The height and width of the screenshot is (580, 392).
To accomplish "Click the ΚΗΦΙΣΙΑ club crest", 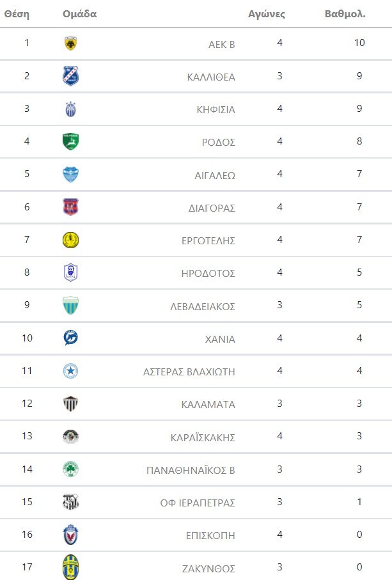I will [x=71, y=109].
